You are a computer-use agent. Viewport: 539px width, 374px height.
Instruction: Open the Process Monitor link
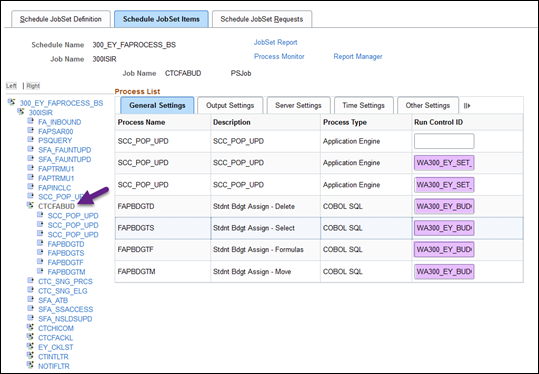[x=279, y=56]
